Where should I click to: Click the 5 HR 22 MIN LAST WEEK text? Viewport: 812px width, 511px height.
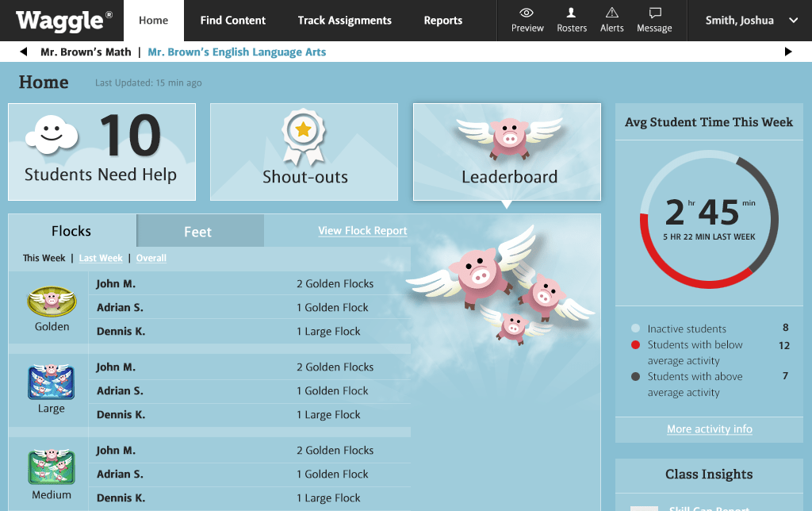709,236
